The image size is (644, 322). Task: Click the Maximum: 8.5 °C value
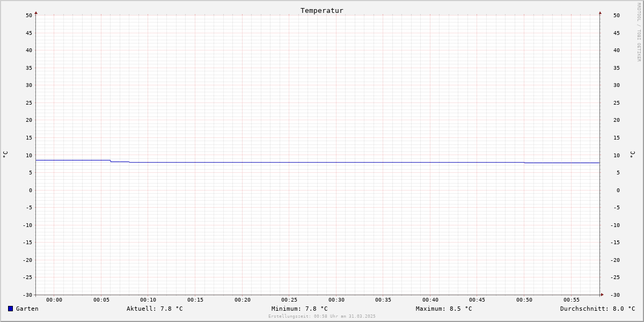point(444,309)
